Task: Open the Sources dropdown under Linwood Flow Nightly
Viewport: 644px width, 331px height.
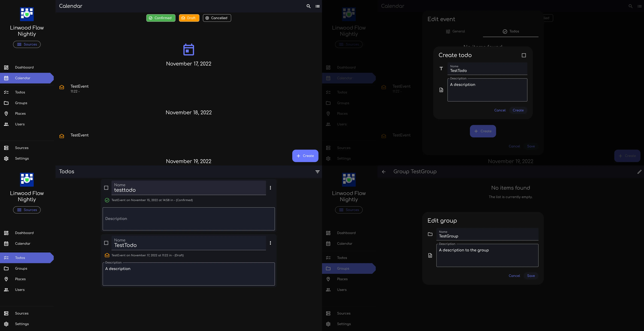Action: [x=27, y=44]
